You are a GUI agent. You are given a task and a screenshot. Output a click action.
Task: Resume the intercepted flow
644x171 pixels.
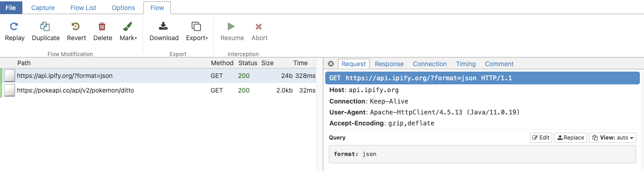pyautogui.click(x=232, y=31)
